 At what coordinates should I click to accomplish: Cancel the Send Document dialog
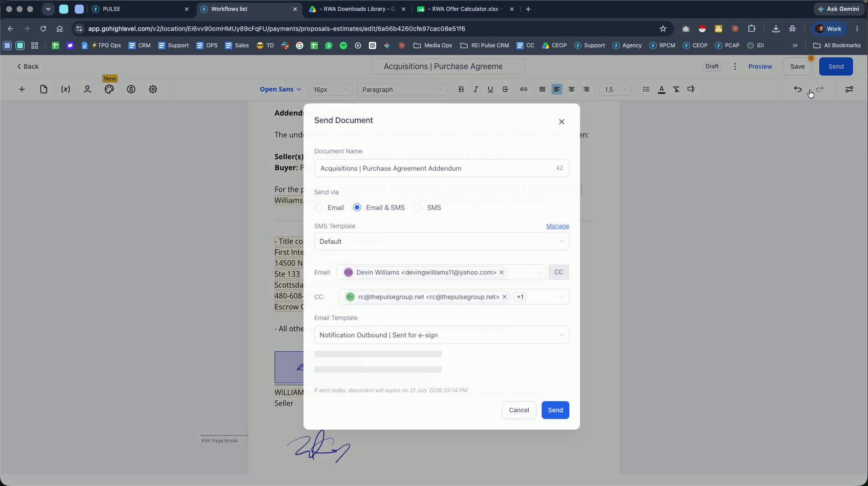(x=519, y=410)
